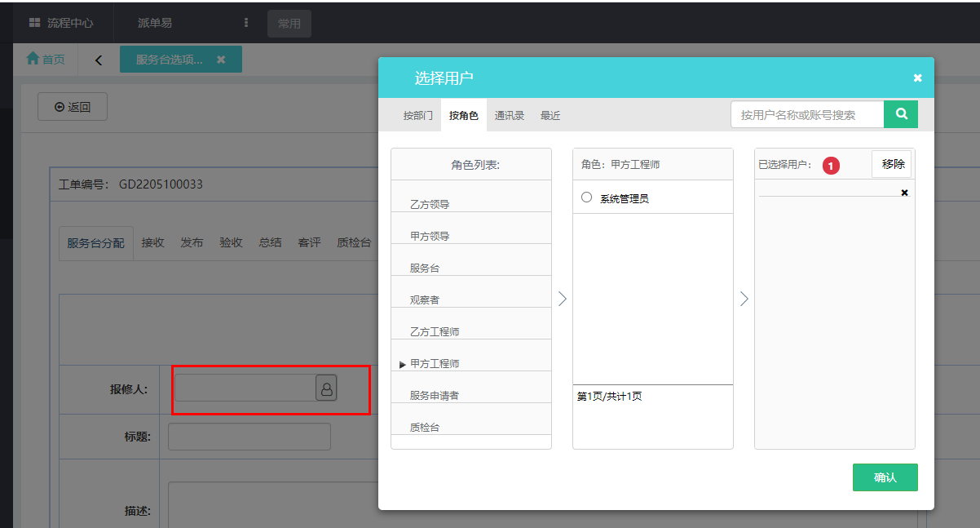Open the 客评 workflow tab
The image size is (980, 528).
310,243
